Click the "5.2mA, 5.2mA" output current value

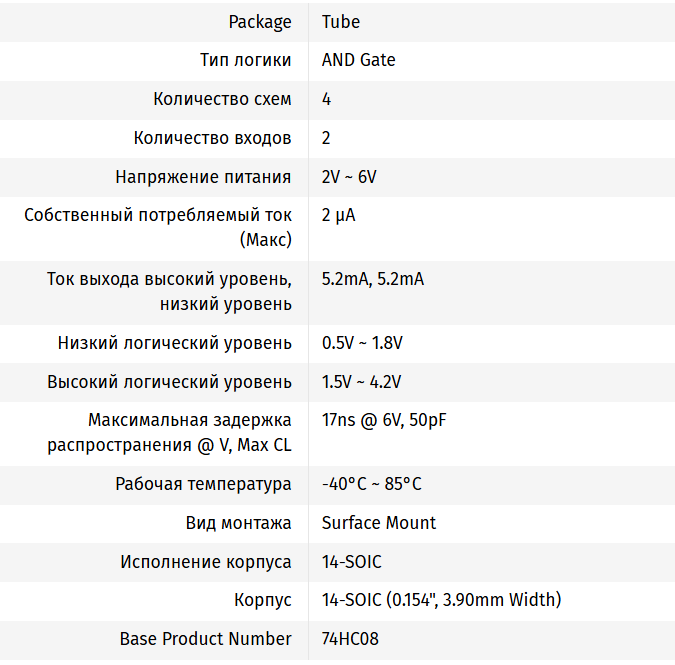click(x=372, y=279)
